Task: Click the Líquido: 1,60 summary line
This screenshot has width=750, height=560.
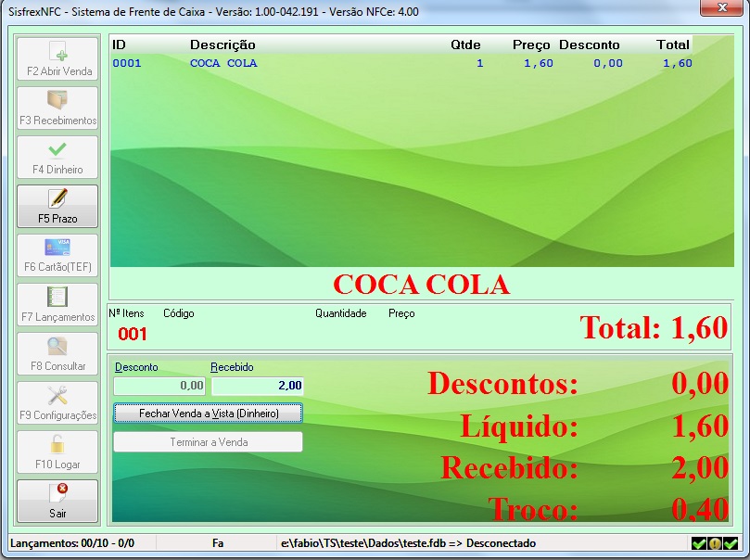Action: pos(594,426)
